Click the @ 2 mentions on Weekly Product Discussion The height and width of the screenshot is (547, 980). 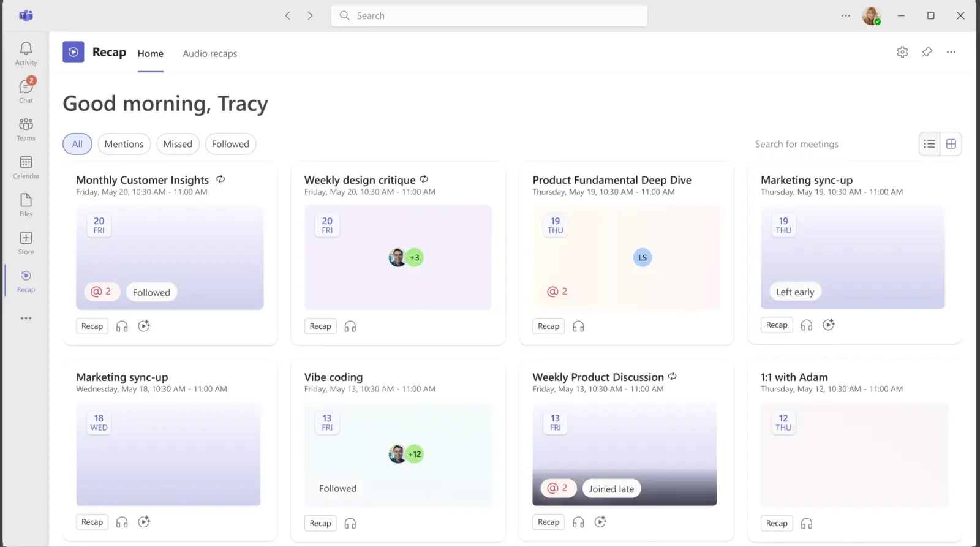[557, 488]
